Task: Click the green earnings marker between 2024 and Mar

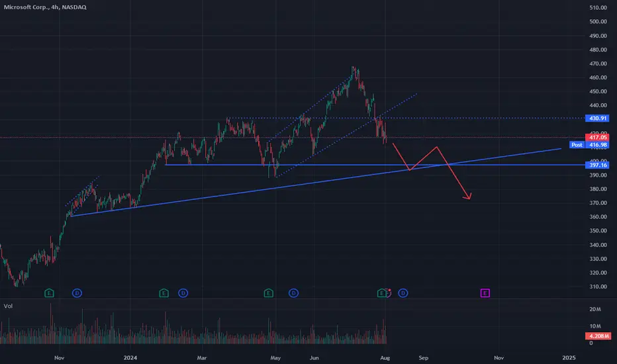Action: pyautogui.click(x=164, y=293)
